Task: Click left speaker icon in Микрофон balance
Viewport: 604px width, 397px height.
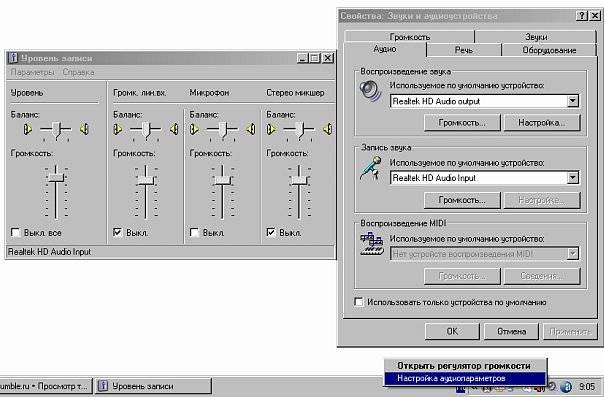Action: [194, 129]
